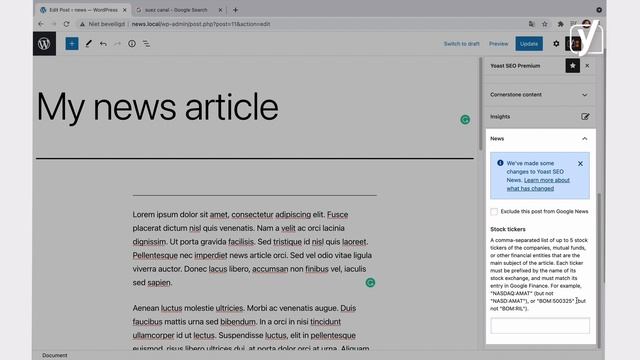
Task: Close the suez canal search tab
Action: point(220,10)
